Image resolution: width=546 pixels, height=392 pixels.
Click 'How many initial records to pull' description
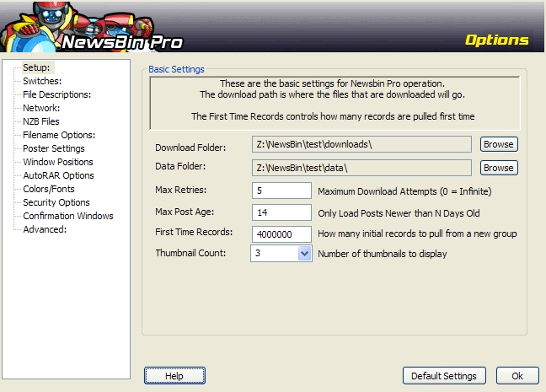417,234
